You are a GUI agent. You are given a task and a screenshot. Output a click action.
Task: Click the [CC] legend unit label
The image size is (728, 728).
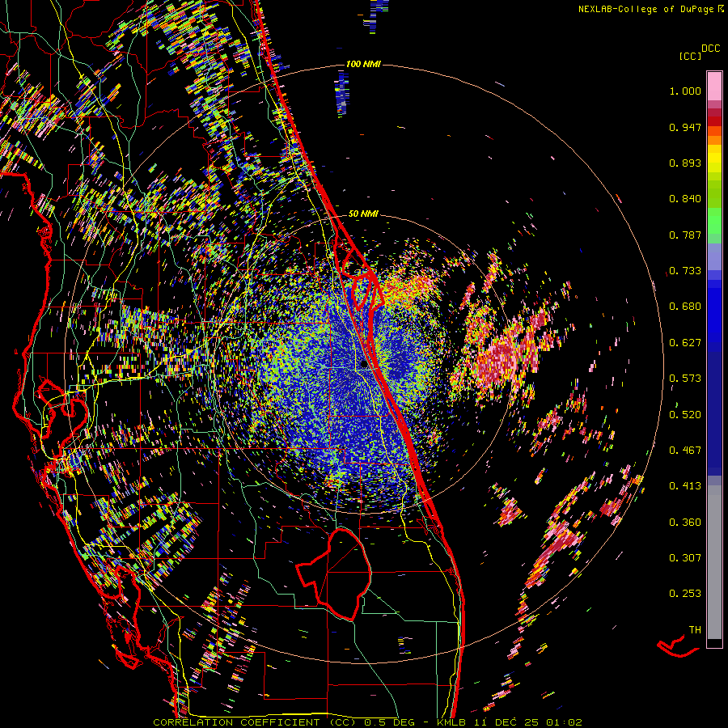pos(690,56)
